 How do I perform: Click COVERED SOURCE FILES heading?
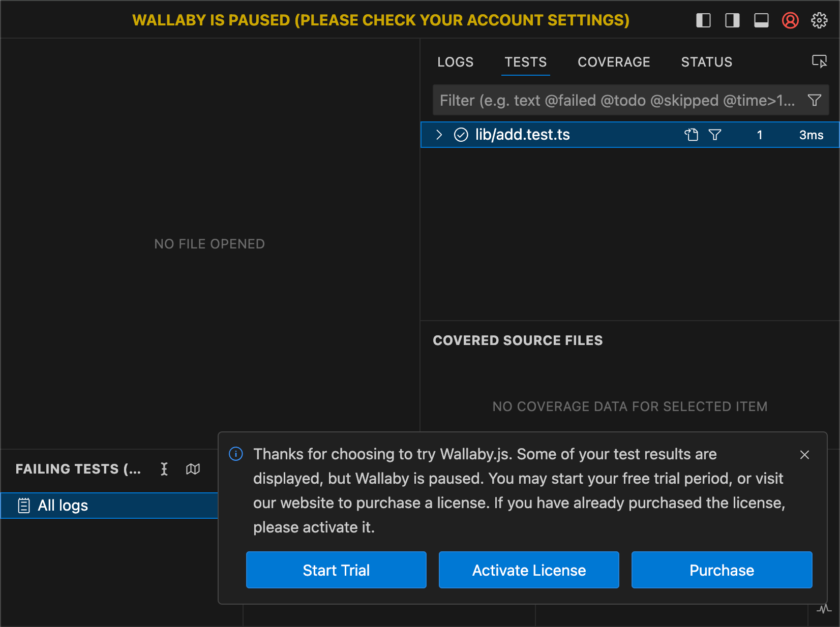pyautogui.click(x=518, y=340)
